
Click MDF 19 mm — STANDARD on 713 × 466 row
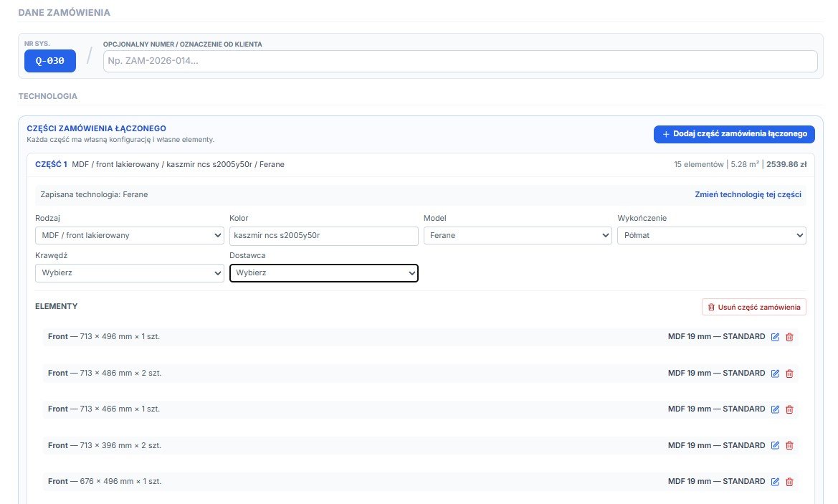pos(717,409)
